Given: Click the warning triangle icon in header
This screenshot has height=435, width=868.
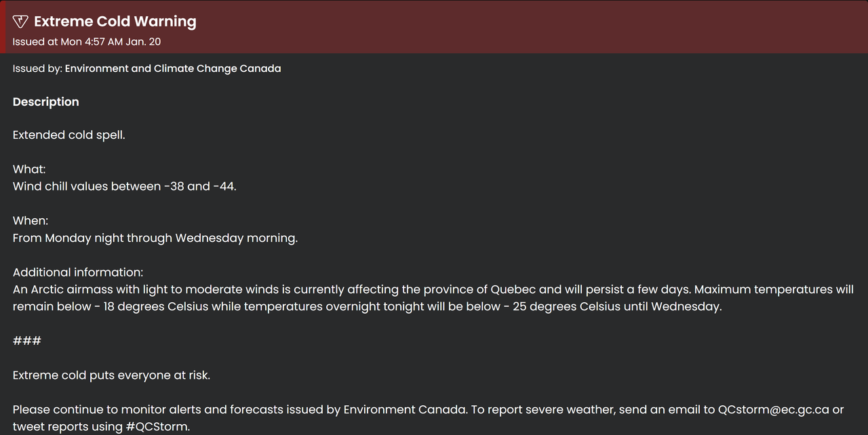Looking at the screenshot, I should pos(20,22).
